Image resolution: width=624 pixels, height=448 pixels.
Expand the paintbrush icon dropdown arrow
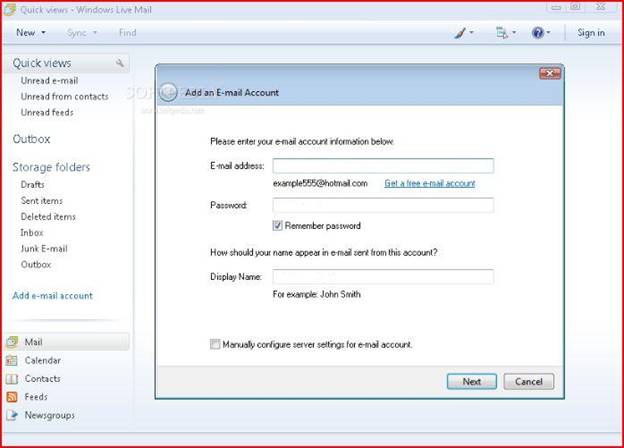tap(472, 33)
